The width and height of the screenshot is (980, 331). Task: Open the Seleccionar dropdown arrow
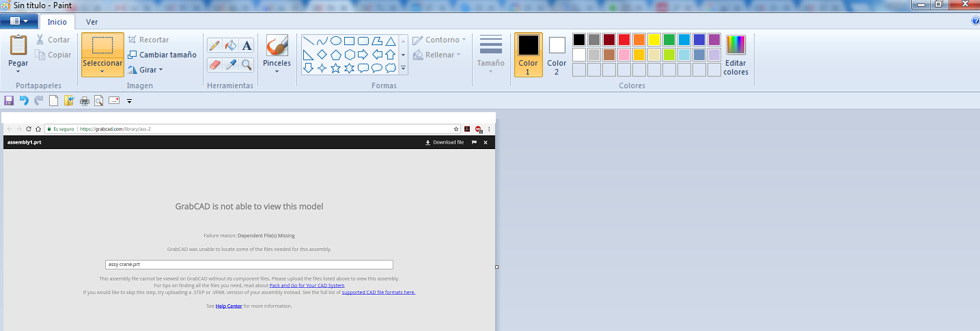pos(102,71)
